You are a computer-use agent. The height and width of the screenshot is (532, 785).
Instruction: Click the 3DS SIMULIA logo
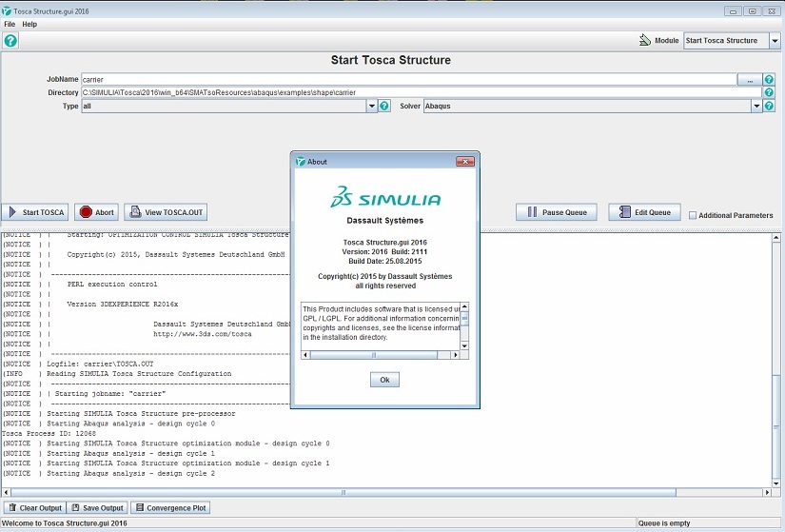pyautogui.click(x=385, y=196)
